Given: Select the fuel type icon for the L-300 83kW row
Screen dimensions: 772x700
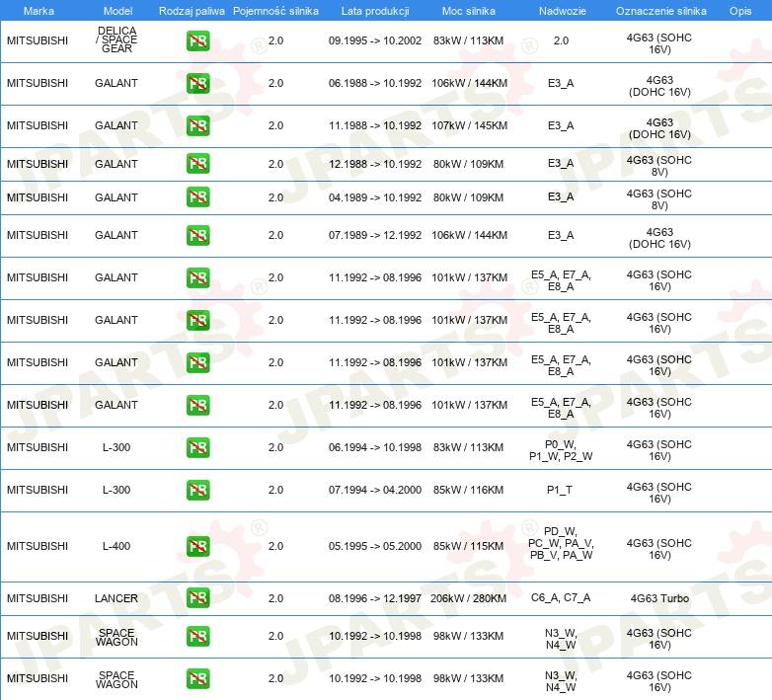Looking at the screenshot, I should (x=197, y=447).
